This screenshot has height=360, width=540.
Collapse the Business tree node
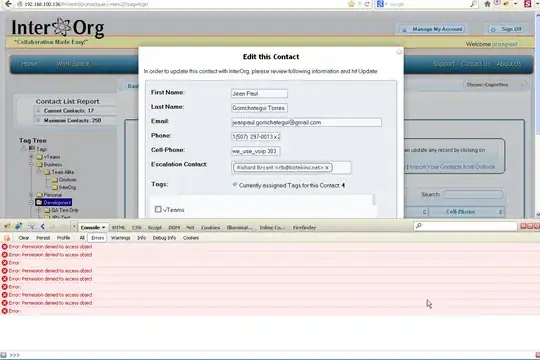[31, 164]
